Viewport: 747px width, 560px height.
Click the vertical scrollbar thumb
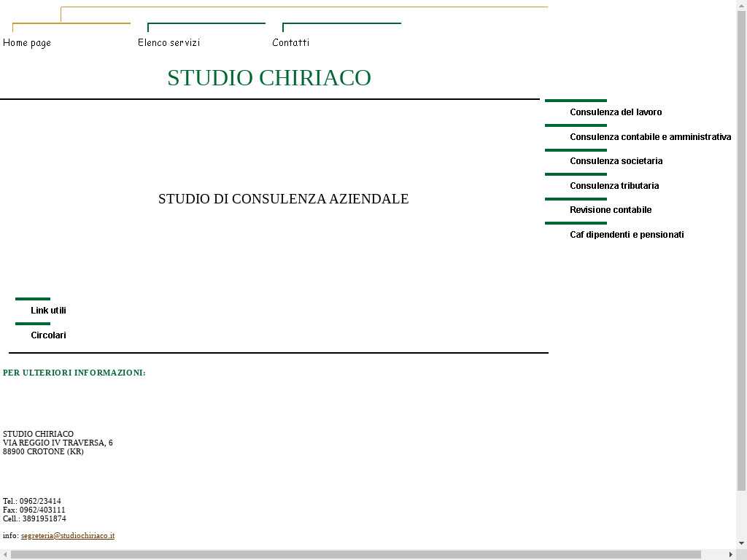[741, 251]
